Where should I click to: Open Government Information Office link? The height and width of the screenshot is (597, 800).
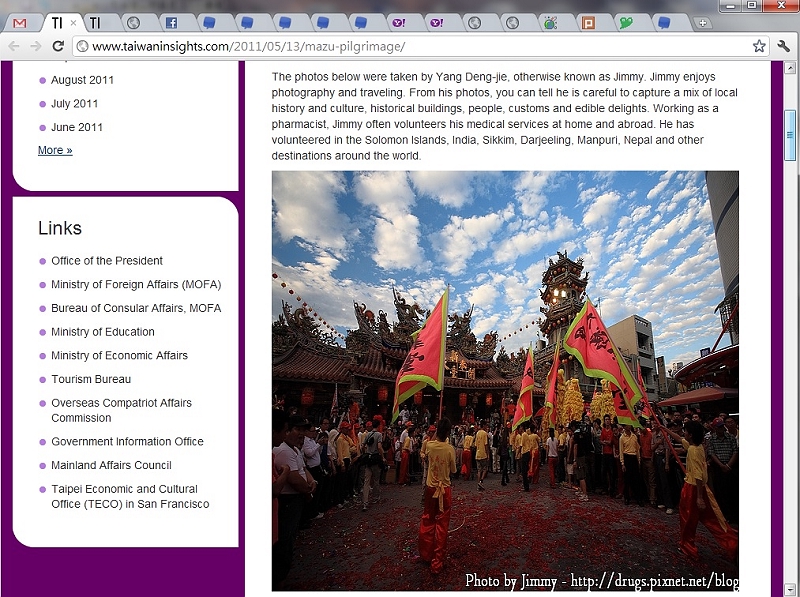(127, 441)
